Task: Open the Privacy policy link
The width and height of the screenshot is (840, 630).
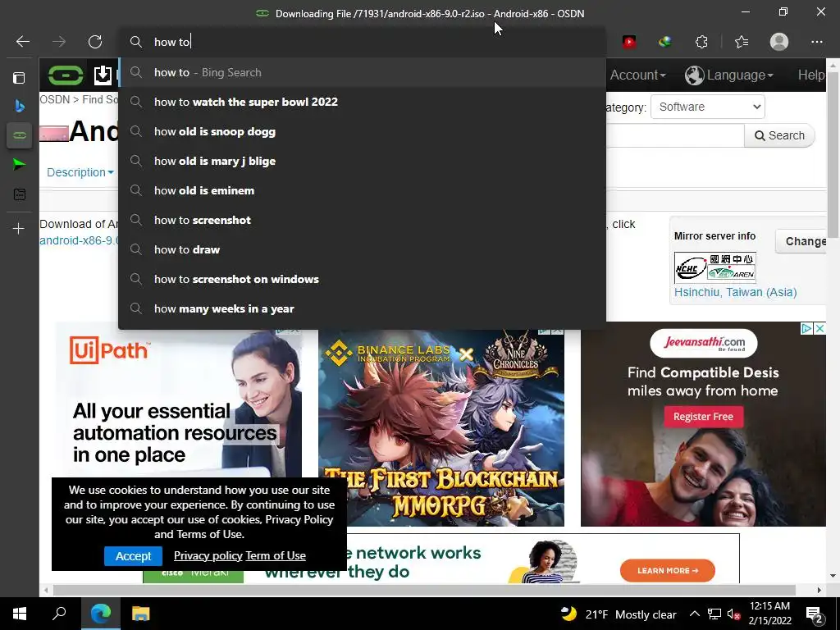Action: point(208,555)
